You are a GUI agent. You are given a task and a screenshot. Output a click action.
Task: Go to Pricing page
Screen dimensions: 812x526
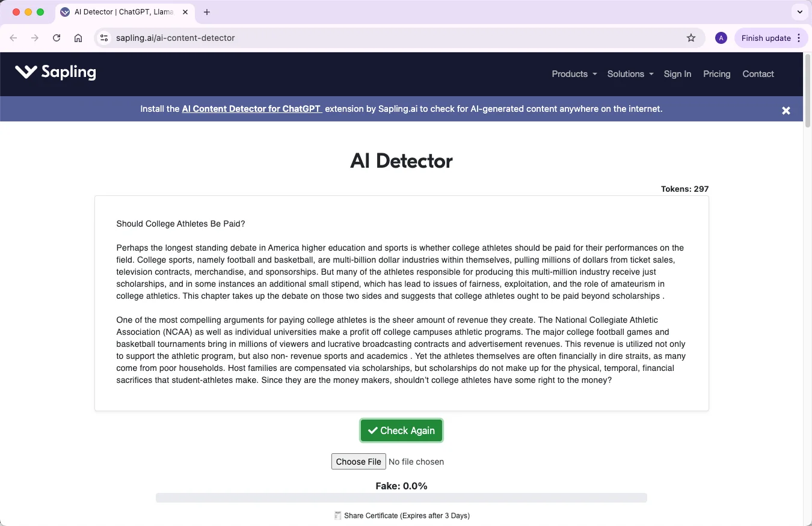tap(716, 74)
